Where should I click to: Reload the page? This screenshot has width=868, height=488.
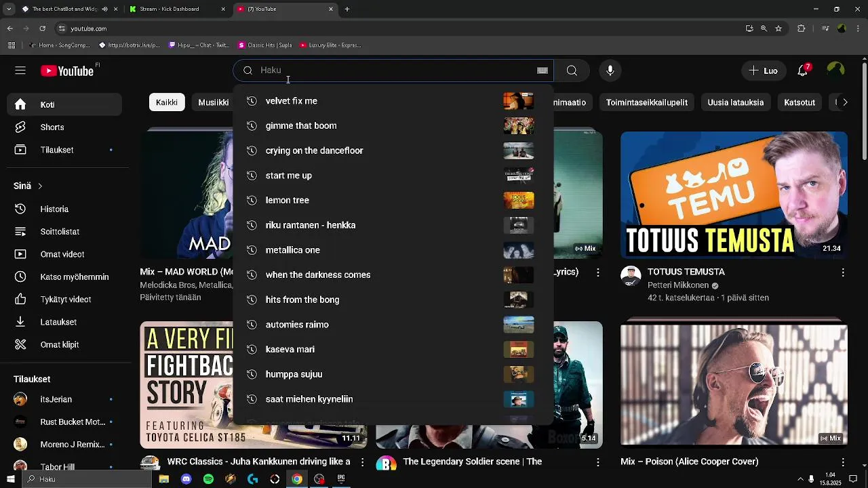42,28
